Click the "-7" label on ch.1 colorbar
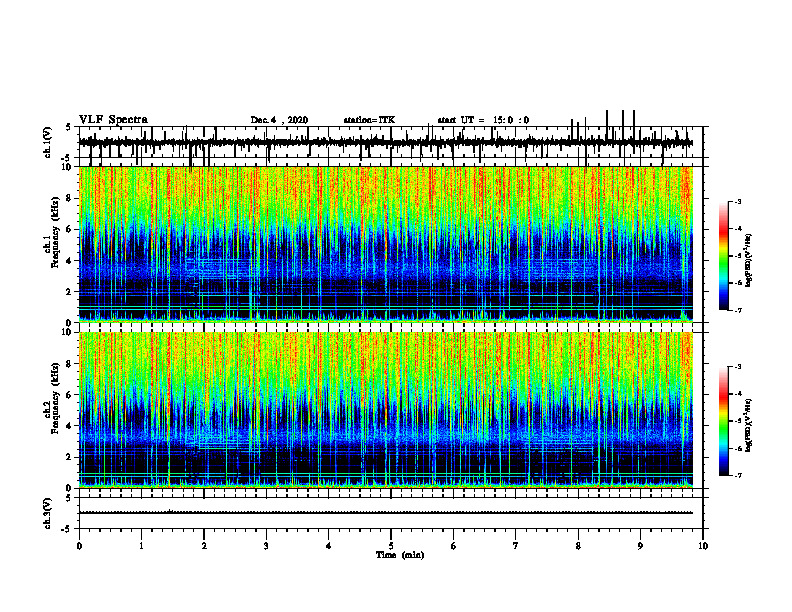Screen dimensions: 792x612 point(737,310)
